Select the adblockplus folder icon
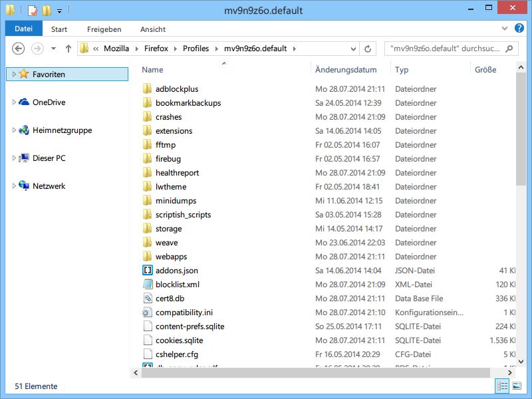Image resolution: width=532 pixels, height=399 pixels. click(x=147, y=89)
